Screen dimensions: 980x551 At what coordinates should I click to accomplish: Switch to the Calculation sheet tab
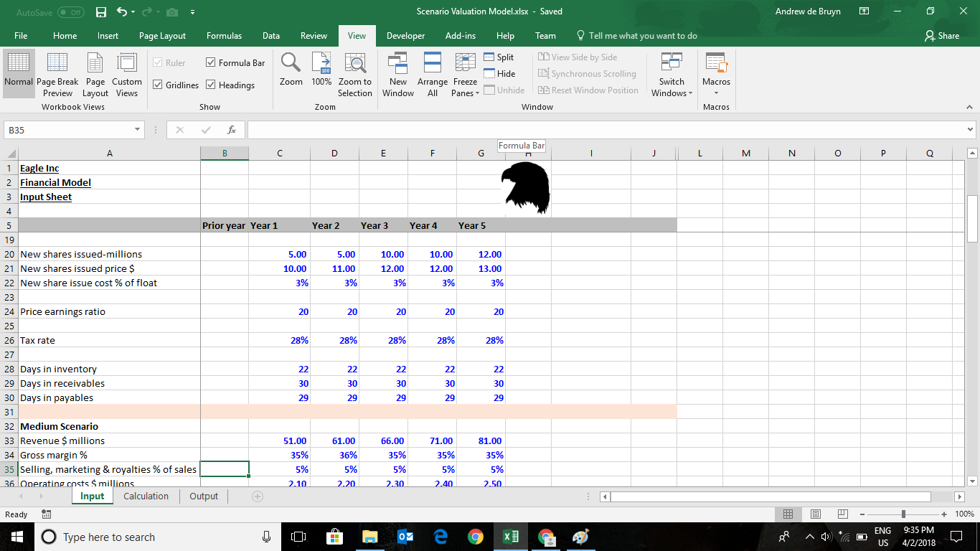(x=146, y=496)
